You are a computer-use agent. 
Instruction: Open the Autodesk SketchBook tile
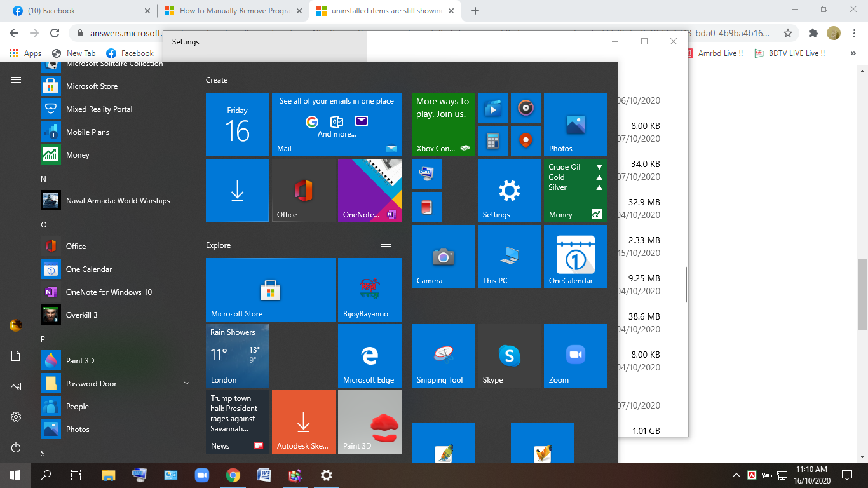point(303,422)
